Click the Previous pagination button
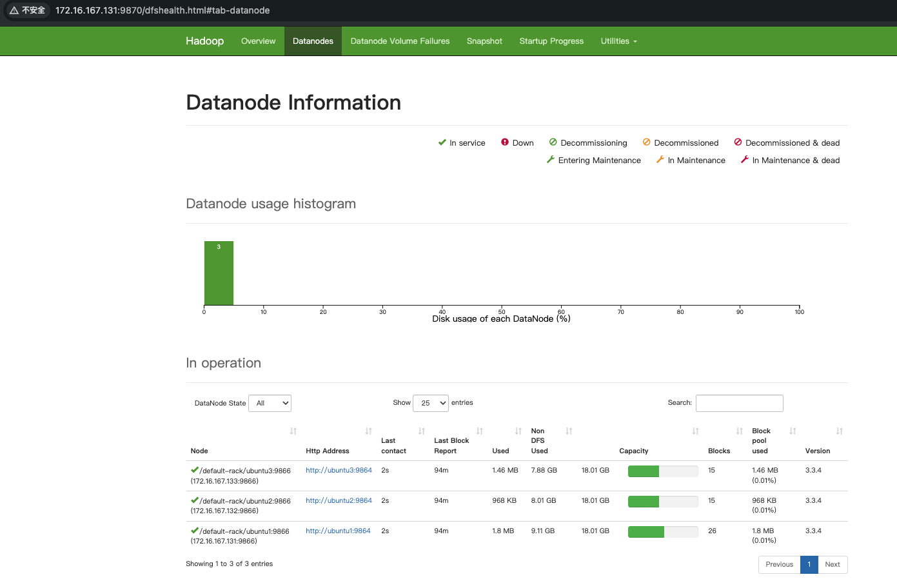Screen dimensions: 897x588 779,564
